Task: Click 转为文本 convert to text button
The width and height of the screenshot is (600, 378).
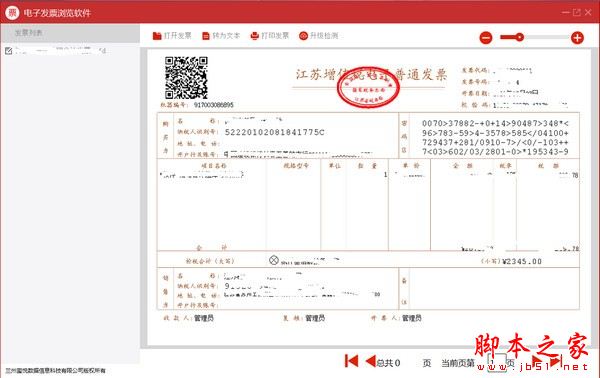Action: click(221, 36)
